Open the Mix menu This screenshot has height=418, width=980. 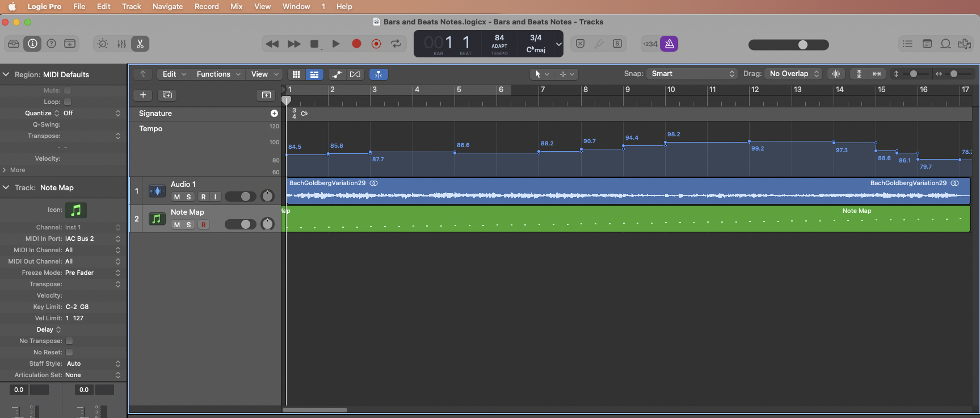[x=236, y=6]
